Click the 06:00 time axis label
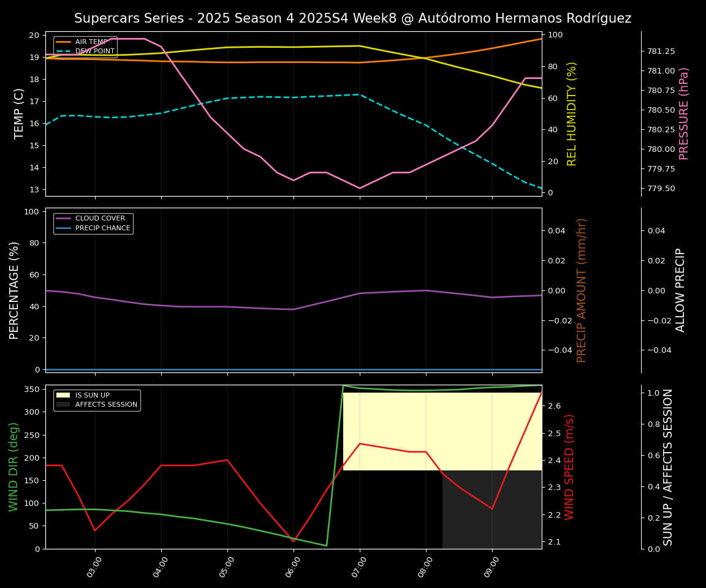This screenshot has height=588, width=706. [294, 567]
